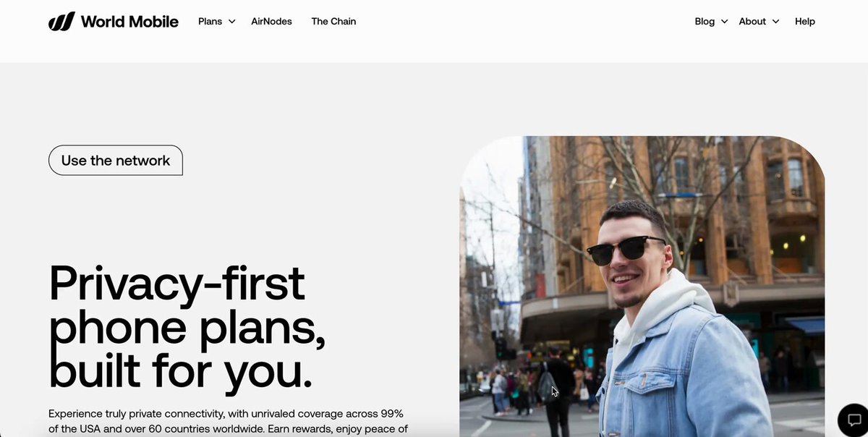Visit the Help page link

(805, 22)
